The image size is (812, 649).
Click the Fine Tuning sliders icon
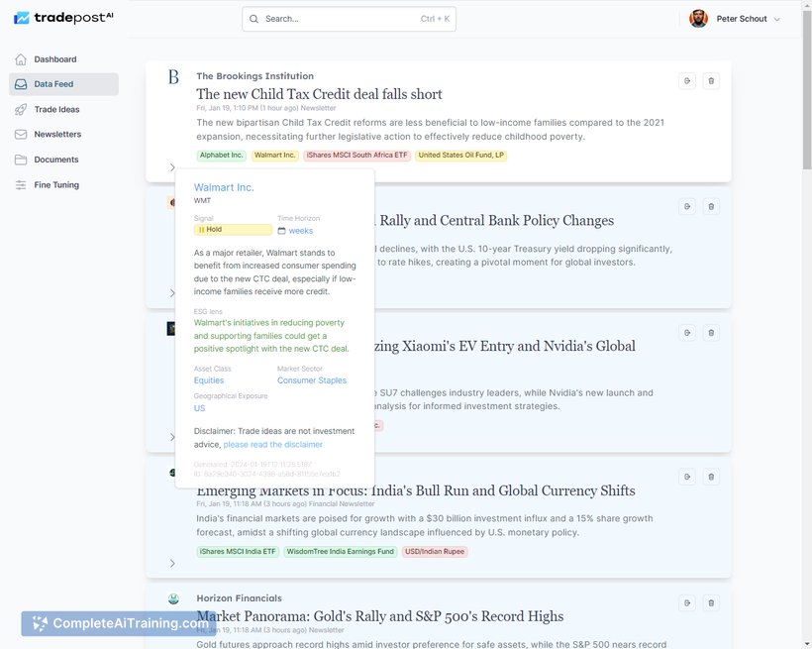pyautogui.click(x=21, y=185)
